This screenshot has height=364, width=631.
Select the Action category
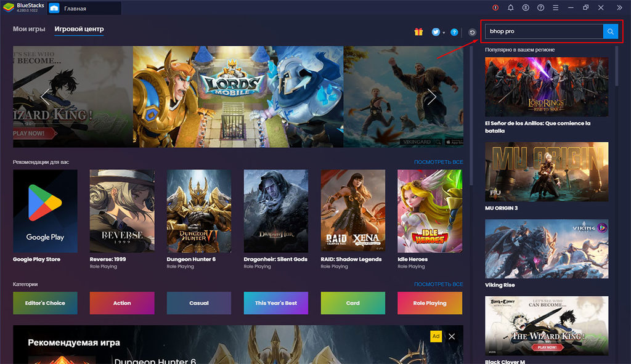pos(122,303)
